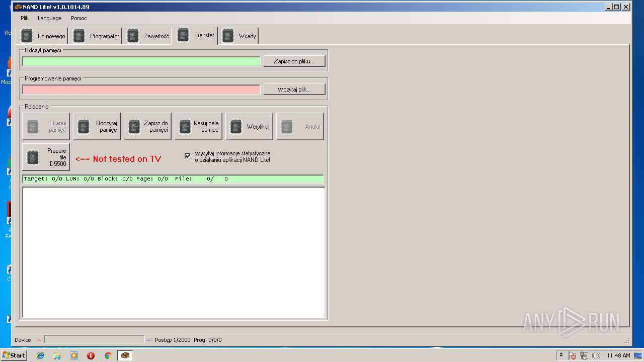644x362 pixels.
Task: Click the Device progress bar in status bar
Action: tap(94, 340)
